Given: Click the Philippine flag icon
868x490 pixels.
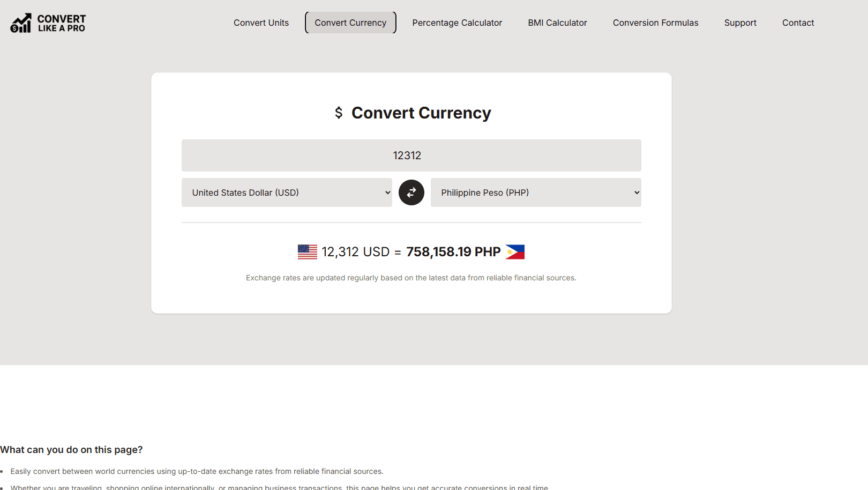Looking at the screenshot, I should coord(515,252).
